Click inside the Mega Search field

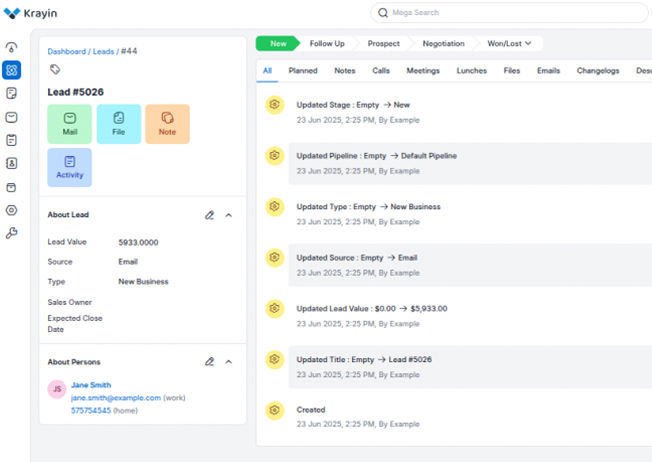pyautogui.click(x=510, y=13)
